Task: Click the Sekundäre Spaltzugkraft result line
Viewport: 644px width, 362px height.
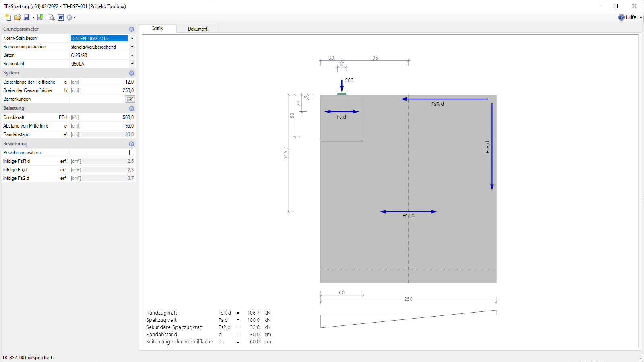Action: point(208,327)
